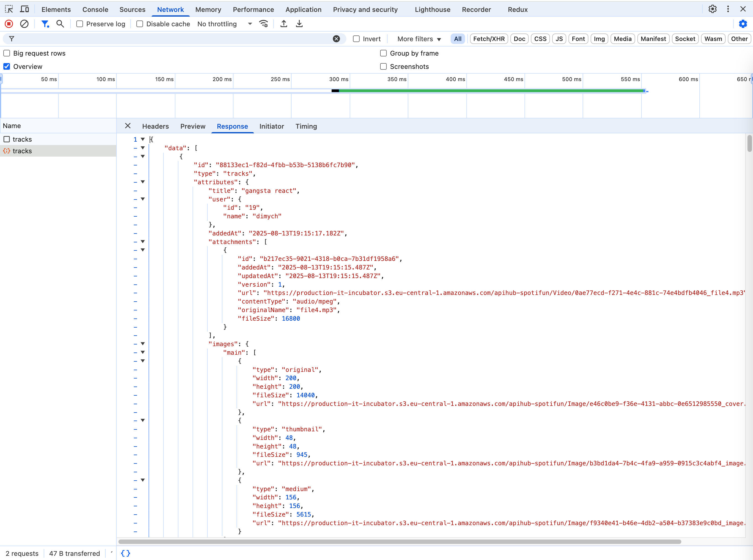Screen dimensions: 753x560
Task: Stop recording network log
Action: click(9, 24)
